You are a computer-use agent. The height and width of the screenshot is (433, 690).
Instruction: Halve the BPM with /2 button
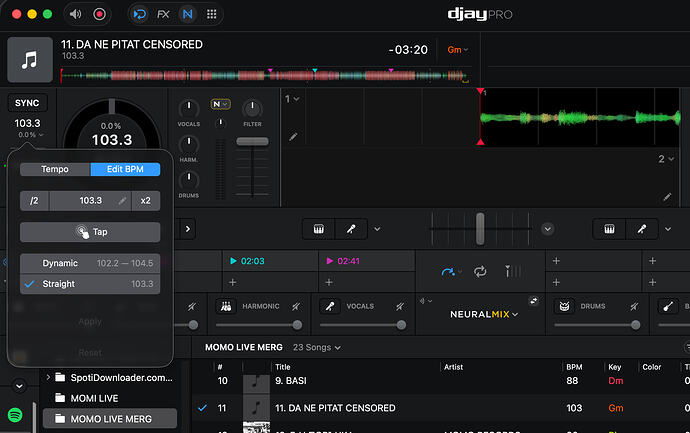tap(34, 201)
